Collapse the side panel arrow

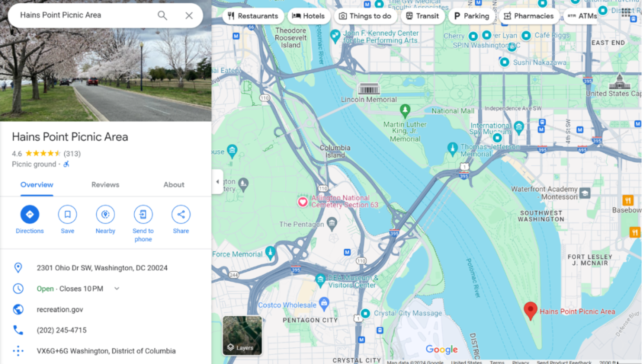(218, 182)
